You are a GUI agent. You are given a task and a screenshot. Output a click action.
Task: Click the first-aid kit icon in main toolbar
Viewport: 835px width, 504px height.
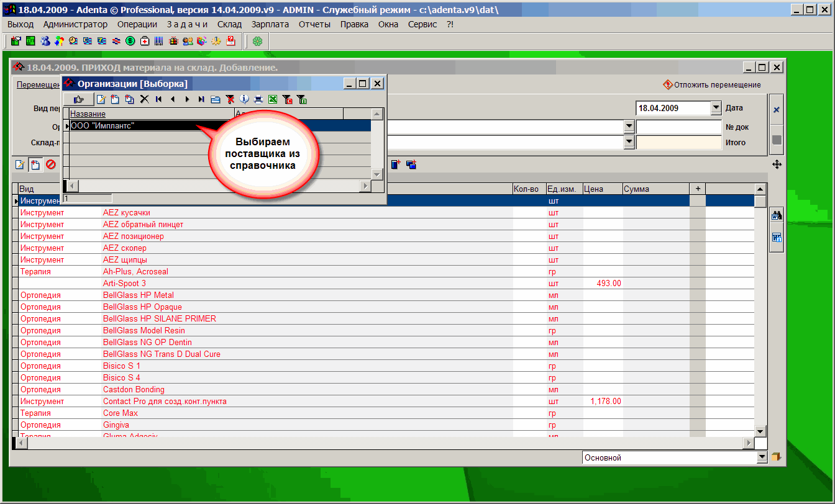(145, 41)
